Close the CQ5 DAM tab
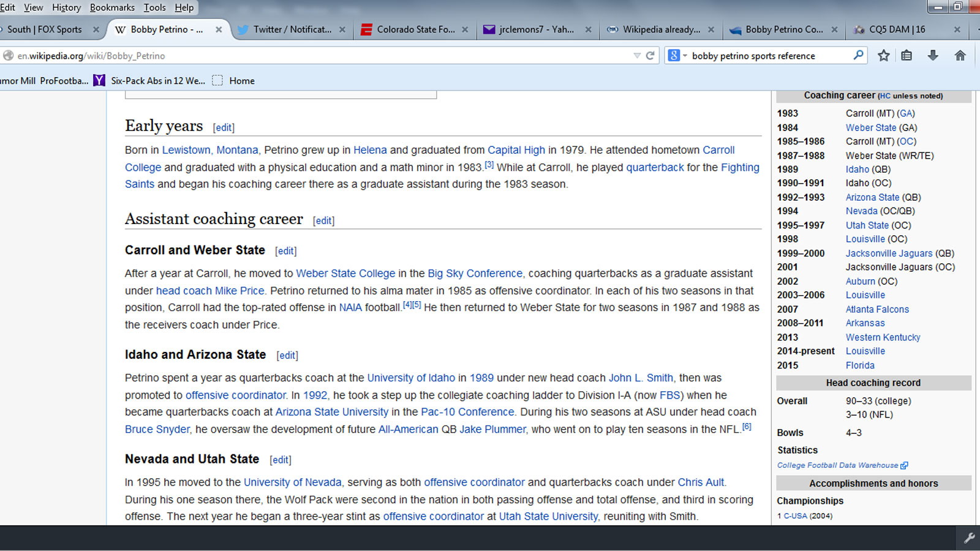980x551 pixels. point(957,29)
